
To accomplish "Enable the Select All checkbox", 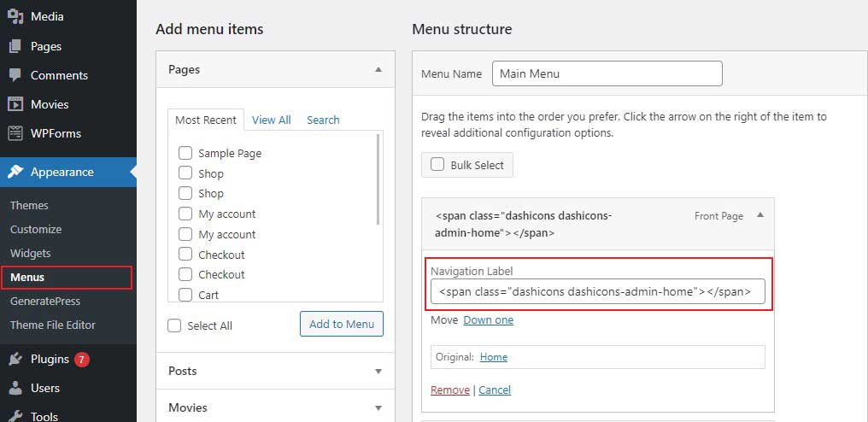I will click(175, 325).
